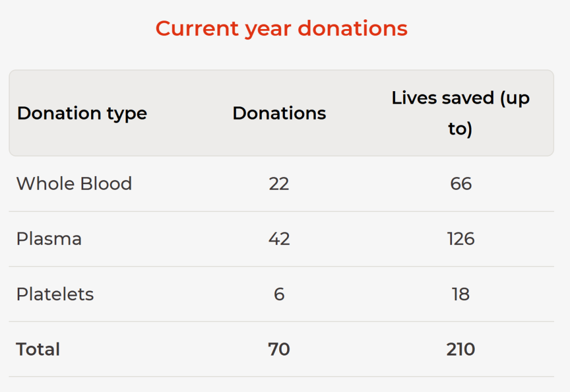Click the Whole Blood donations value 22
This screenshot has width=570, height=392.
(x=279, y=184)
